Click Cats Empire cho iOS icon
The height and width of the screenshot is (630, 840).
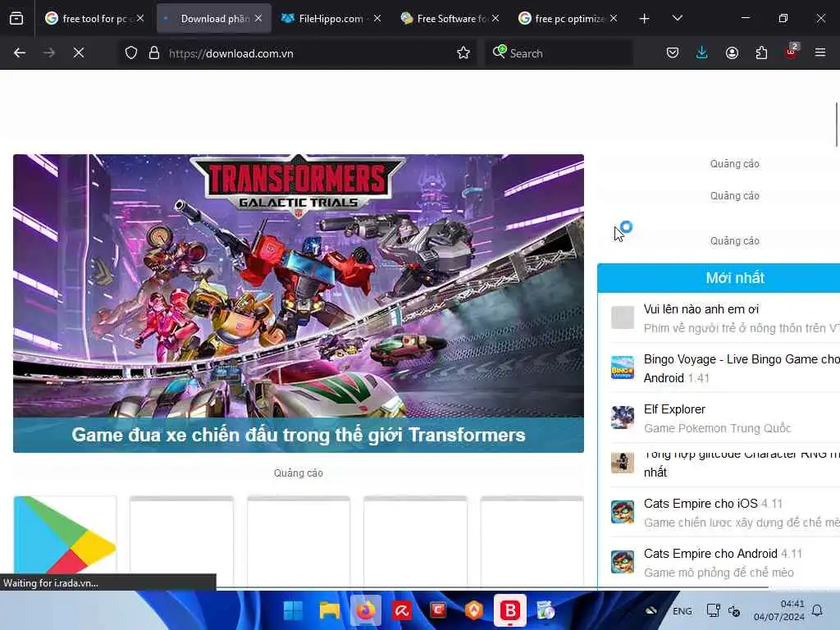623,512
